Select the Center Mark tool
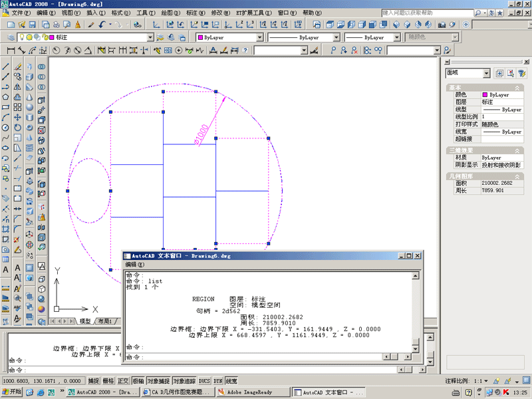This screenshot has width=532, height=399. [x=178, y=51]
